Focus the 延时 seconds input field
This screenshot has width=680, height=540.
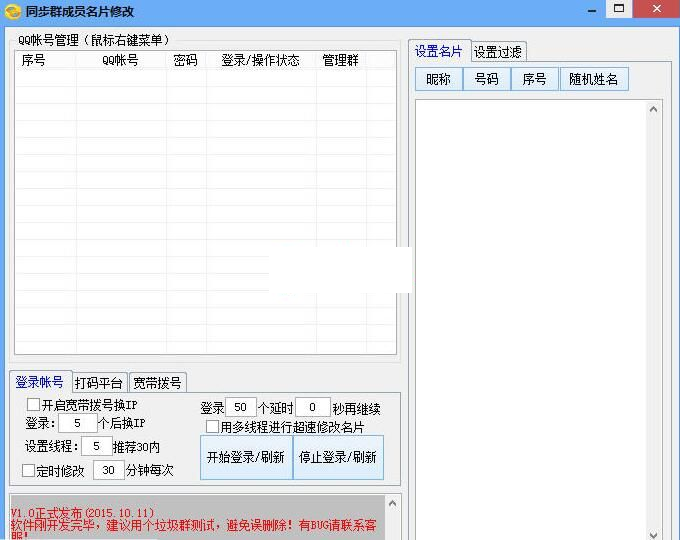[x=312, y=407]
